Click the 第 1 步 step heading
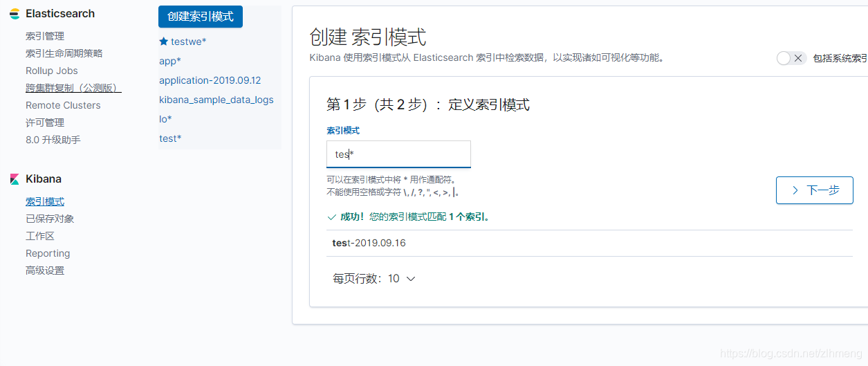Screen dimensions: 868x366 (x=428, y=104)
